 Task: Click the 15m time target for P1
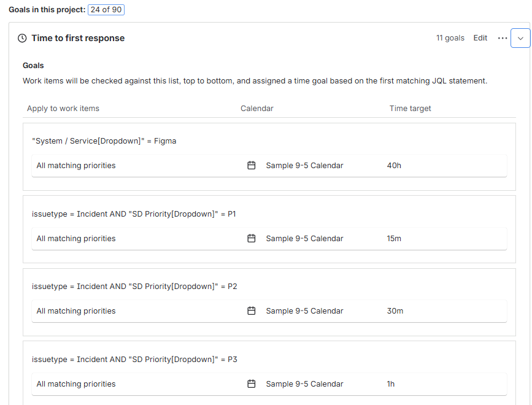pos(393,238)
